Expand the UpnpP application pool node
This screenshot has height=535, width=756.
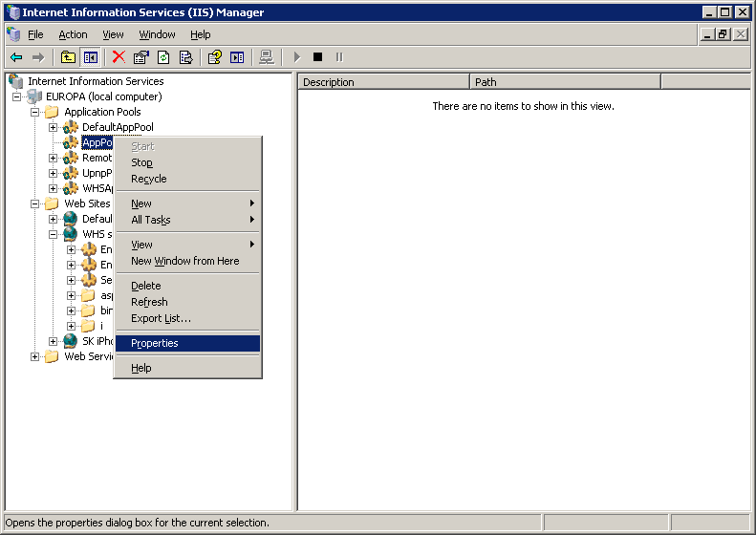click(53, 174)
